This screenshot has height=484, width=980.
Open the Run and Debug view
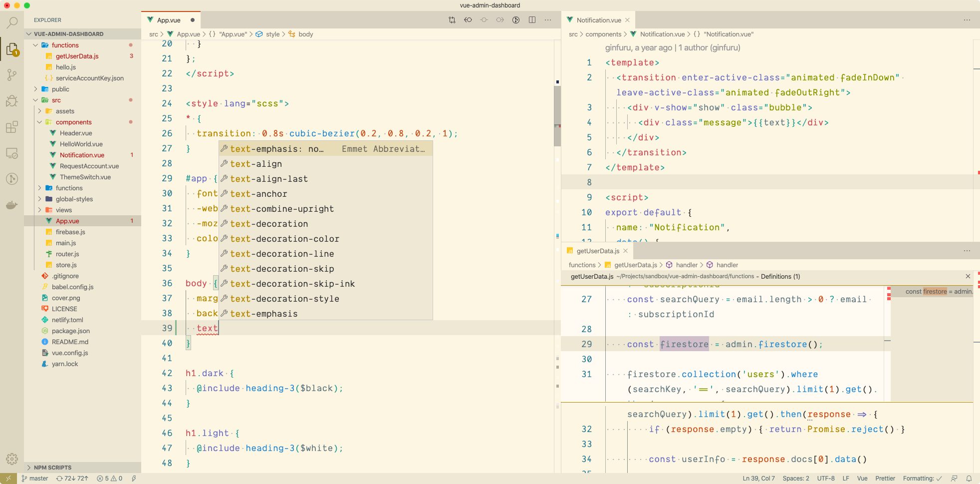click(12, 101)
